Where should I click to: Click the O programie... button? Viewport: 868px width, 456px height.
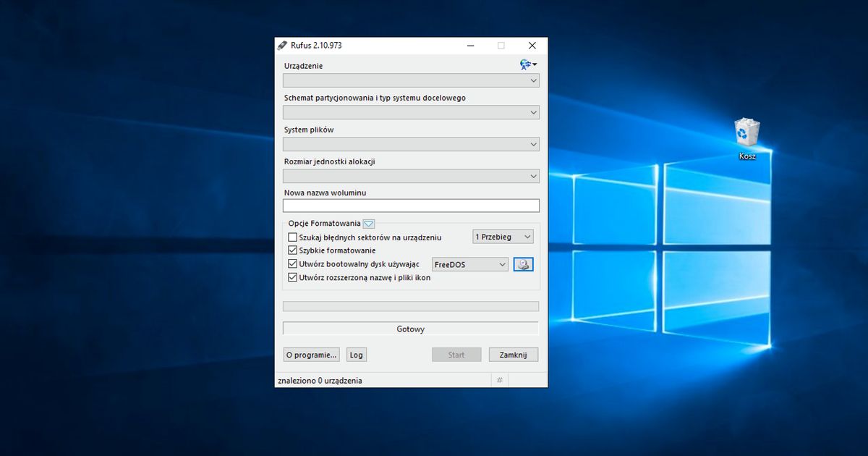[x=311, y=355]
